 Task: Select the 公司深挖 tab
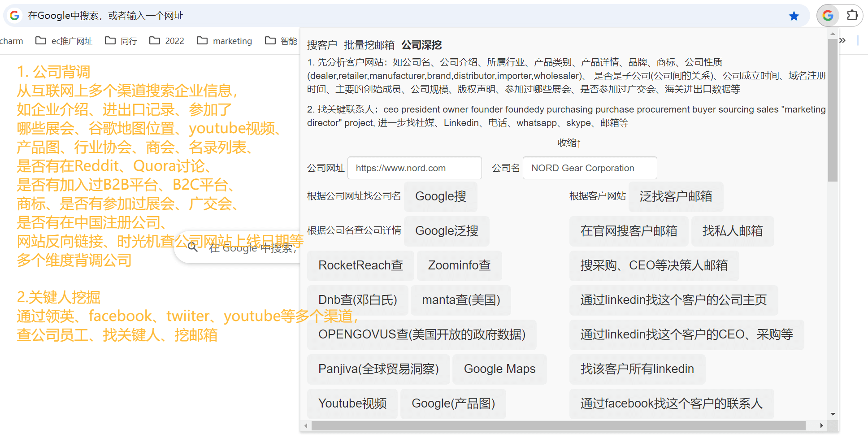421,45
